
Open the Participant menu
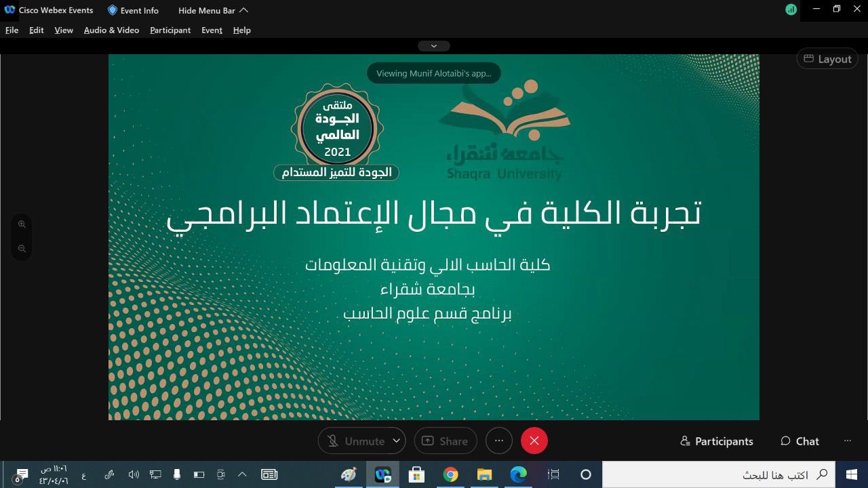tap(170, 30)
